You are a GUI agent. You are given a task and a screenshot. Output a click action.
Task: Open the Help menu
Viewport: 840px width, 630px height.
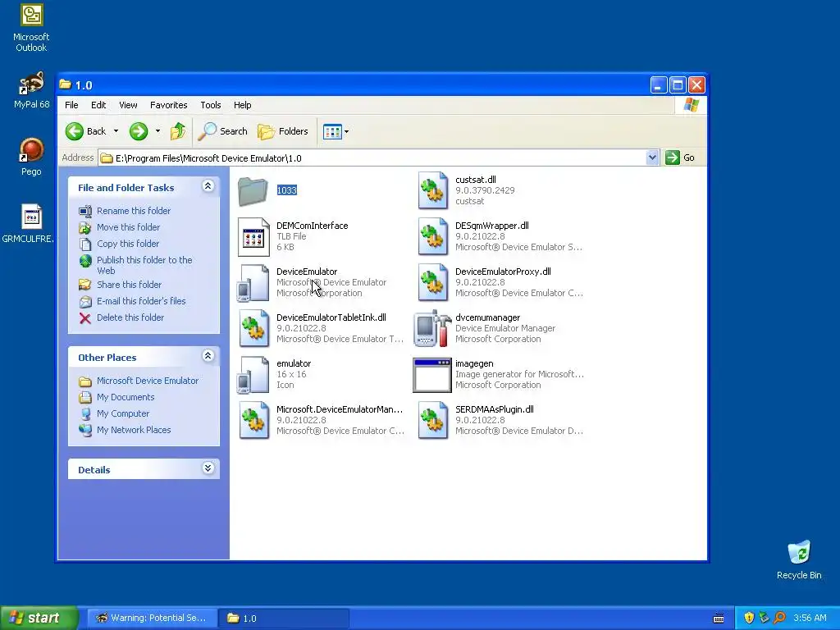click(x=242, y=105)
